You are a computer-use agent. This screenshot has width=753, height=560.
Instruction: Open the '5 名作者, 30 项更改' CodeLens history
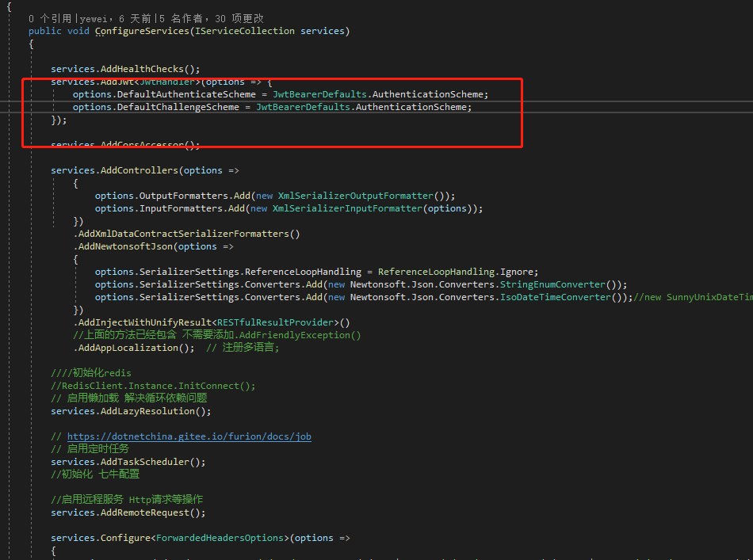(212, 18)
